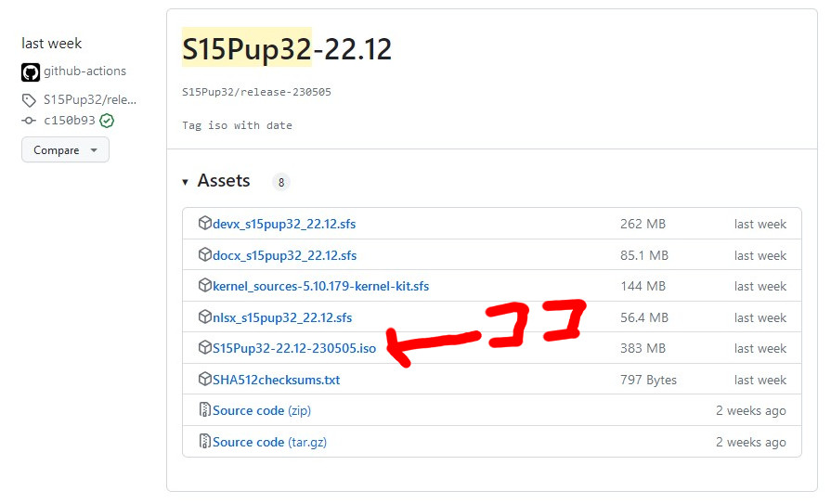Click zip file icon of Source code (tar.gz)
The width and height of the screenshot is (831, 504).
(x=204, y=441)
